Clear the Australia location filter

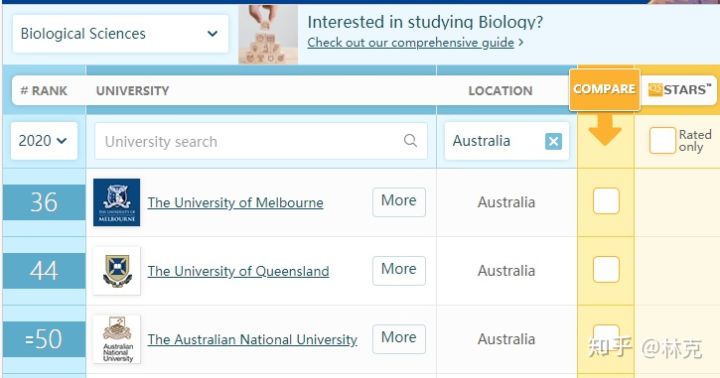(553, 141)
